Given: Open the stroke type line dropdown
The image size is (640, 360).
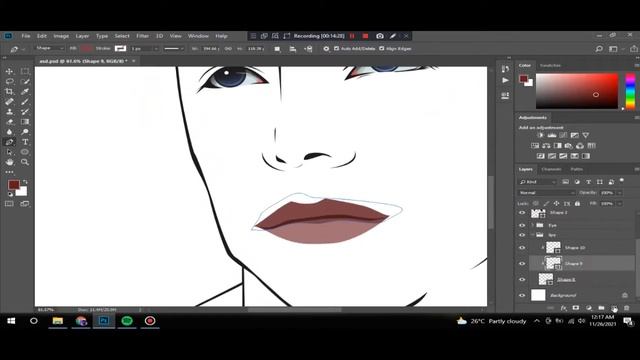Looking at the screenshot, I should click(x=173, y=49).
